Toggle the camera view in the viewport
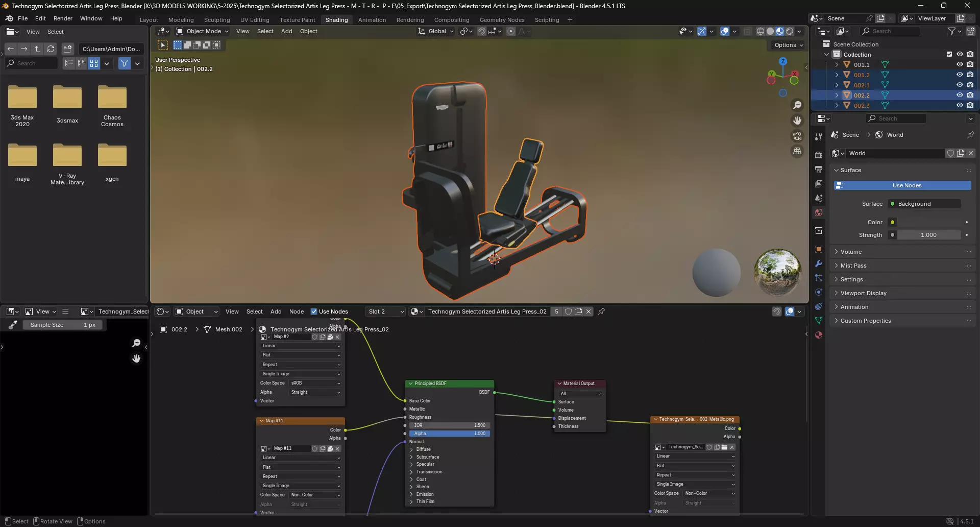The height and width of the screenshot is (527, 980). [x=797, y=136]
